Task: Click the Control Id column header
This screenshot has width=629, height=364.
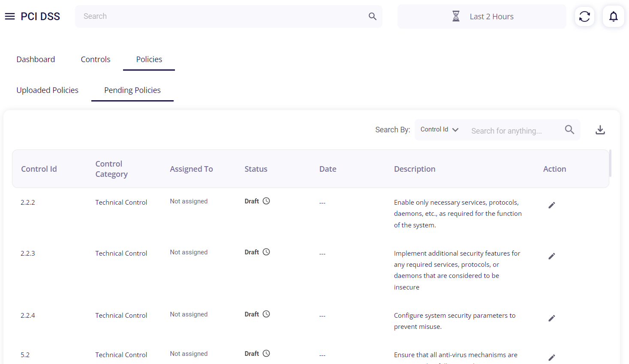Action: (x=39, y=169)
